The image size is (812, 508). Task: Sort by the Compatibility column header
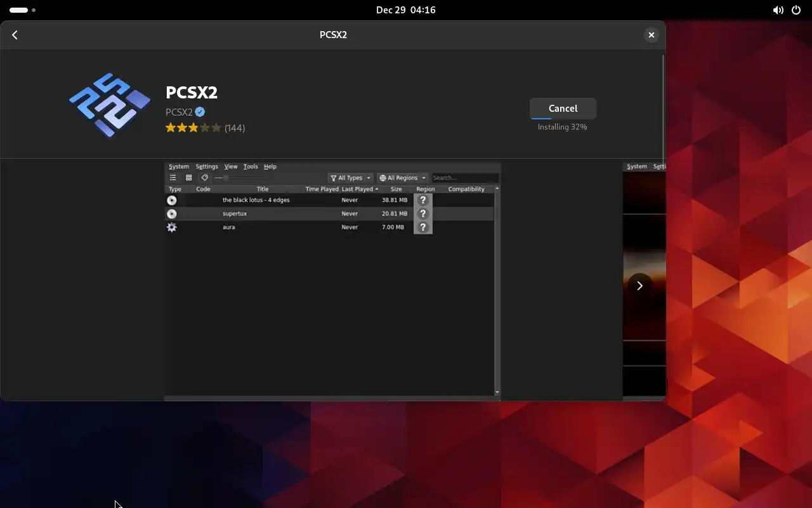[x=466, y=189]
